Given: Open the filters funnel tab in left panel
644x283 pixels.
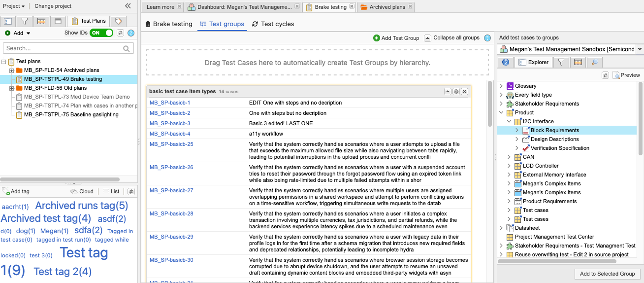Looking at the screenshot, I should pos(25,21).
